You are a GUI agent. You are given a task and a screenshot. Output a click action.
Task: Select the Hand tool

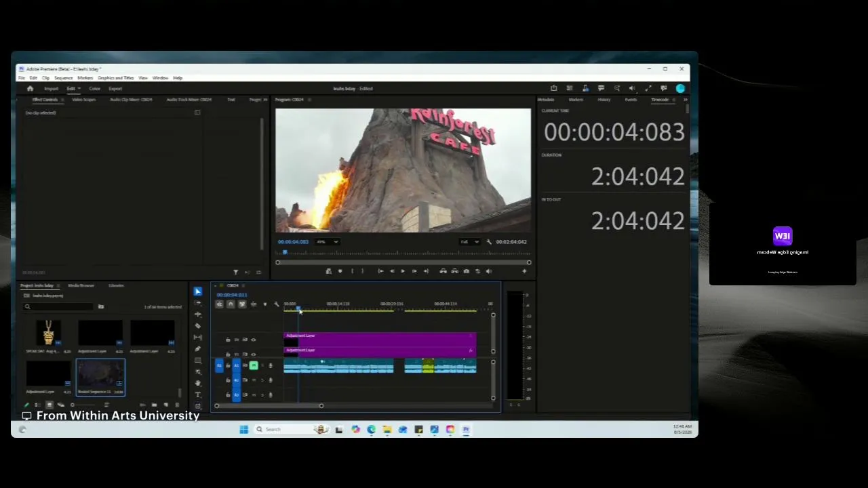[197, 383]
